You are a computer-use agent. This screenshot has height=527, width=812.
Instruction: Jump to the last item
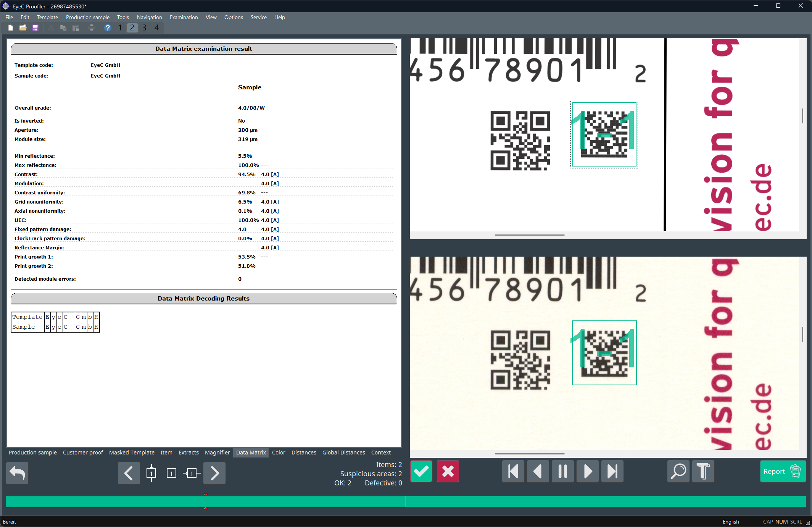tap(612, 472)
